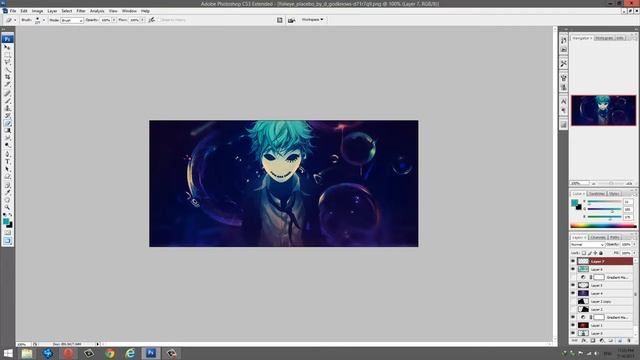
Task: Show hidden Layer 2 copy visibility
Action: [573, 301]
